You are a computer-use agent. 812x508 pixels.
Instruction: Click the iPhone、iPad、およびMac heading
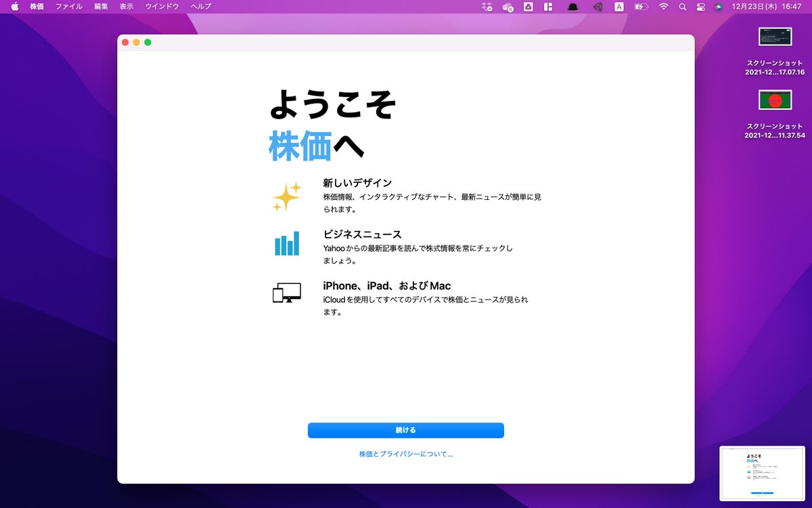click(x=387, y=286)
